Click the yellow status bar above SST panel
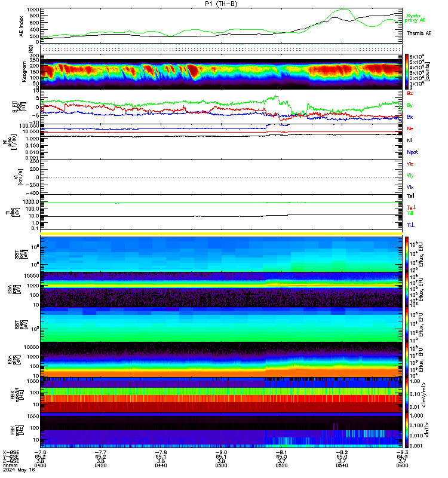The image size is (448, 478). point(221,234)
